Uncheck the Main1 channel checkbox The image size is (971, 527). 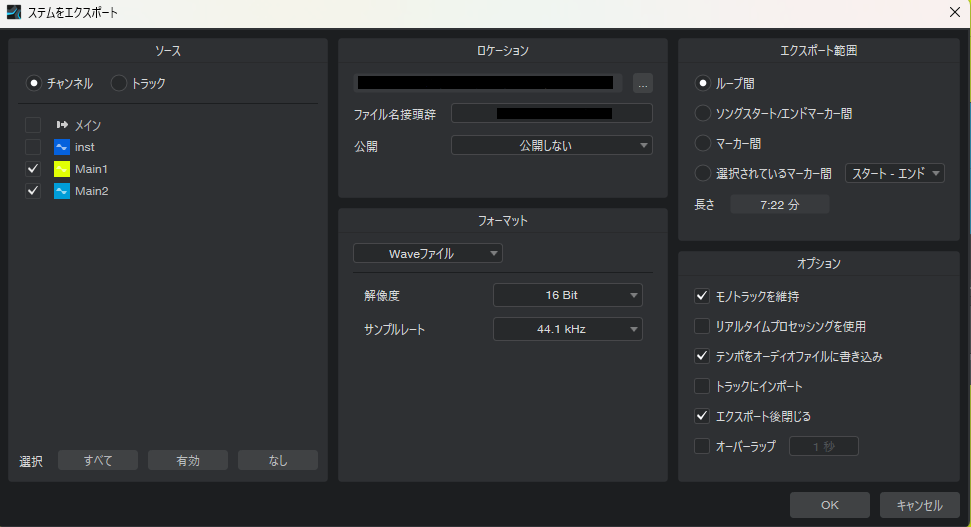(33, 169)
